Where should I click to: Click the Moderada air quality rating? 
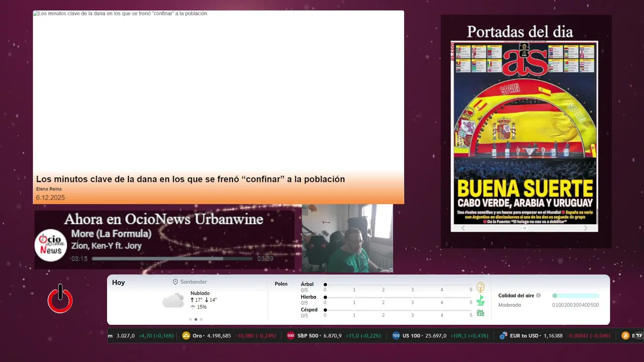(x=510, y=305)
